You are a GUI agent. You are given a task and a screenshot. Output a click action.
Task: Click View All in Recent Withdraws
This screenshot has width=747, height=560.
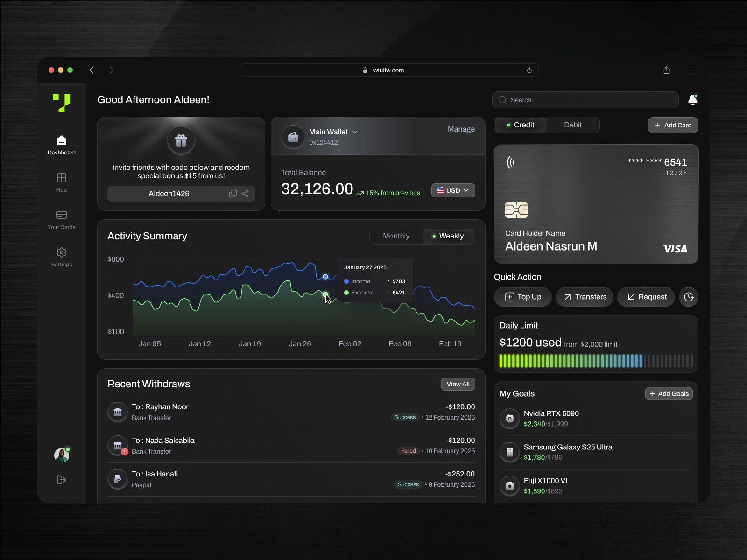tap(458, 384)
